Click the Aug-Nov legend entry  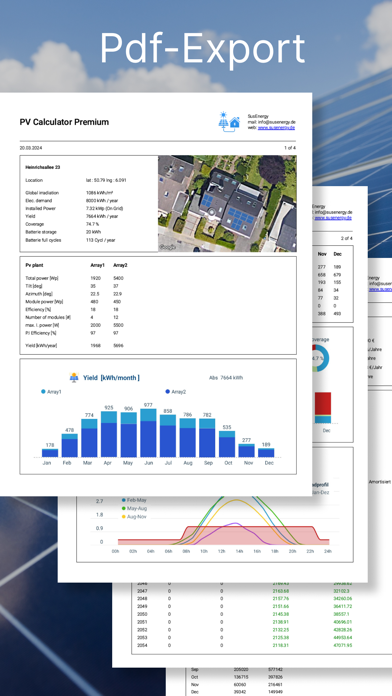(135, 517)
